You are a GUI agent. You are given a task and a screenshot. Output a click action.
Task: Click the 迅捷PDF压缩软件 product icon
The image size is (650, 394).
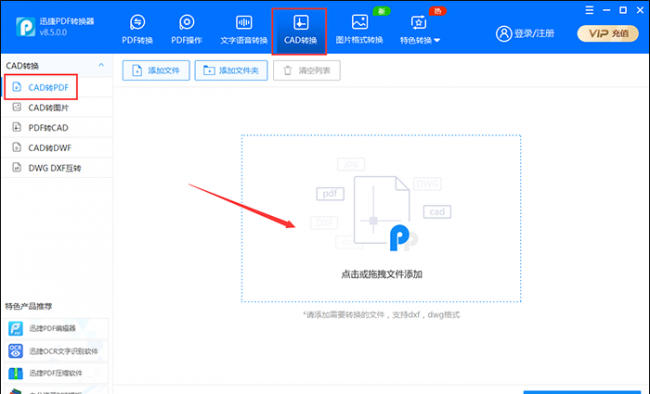16,373
